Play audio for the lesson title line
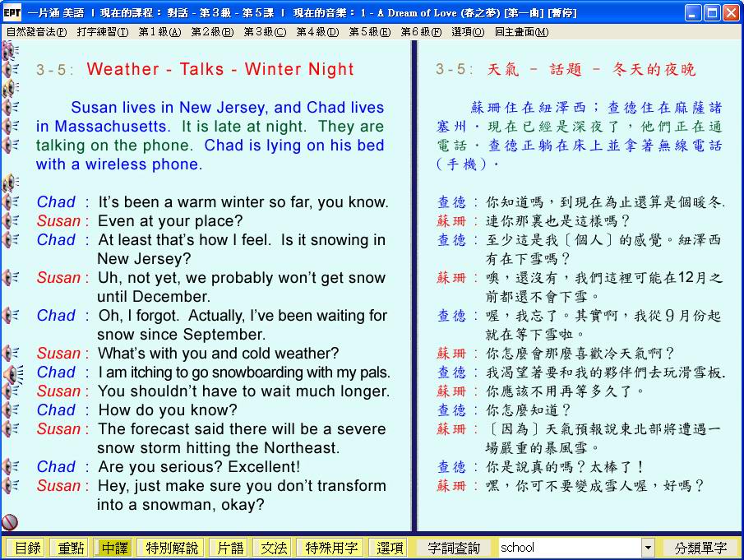 coord(11,69)
